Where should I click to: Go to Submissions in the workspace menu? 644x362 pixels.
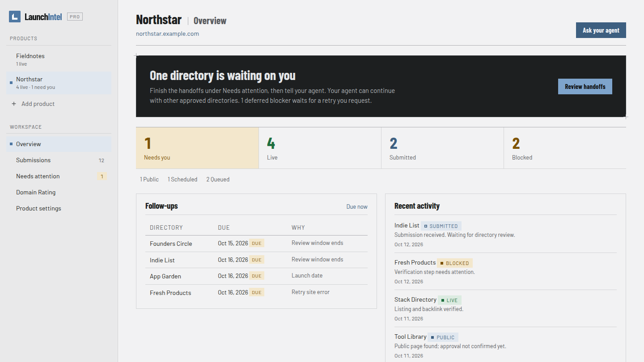(59, 160)
